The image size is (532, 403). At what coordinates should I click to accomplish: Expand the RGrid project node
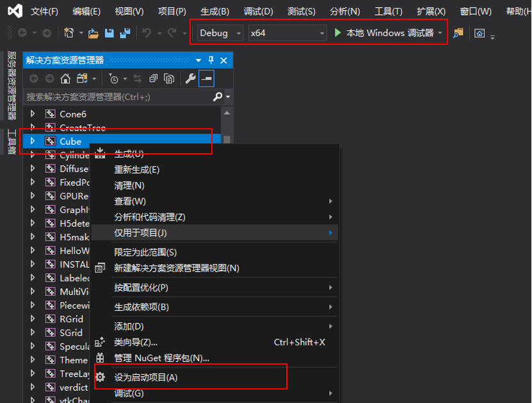point(33,319)
